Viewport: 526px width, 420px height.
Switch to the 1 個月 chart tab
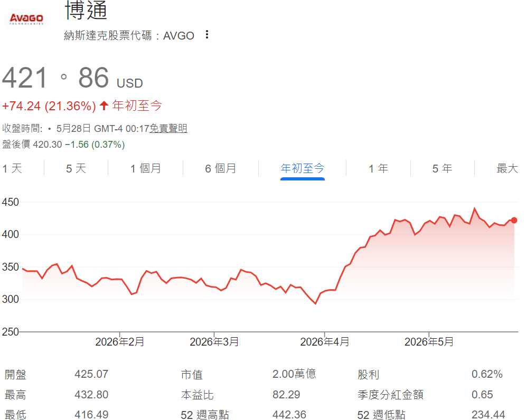tap(146, 168)
